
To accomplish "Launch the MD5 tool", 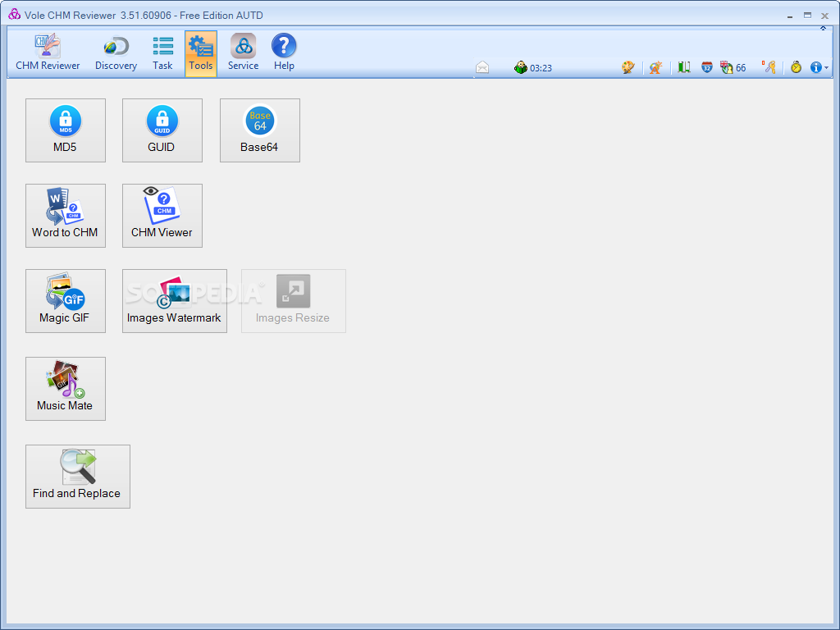I will coord(66,130).
